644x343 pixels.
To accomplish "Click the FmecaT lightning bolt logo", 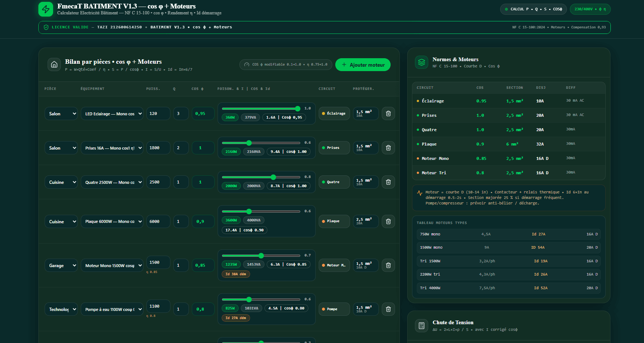I will tap(46, 9).
